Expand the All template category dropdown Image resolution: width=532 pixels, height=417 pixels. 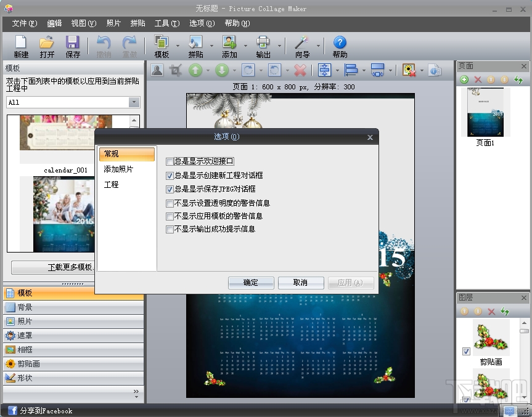click(x=134, y=102)
